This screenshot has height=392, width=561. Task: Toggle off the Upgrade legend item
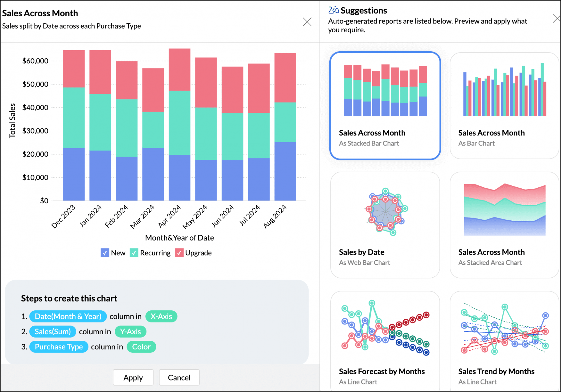click(179, 253)
